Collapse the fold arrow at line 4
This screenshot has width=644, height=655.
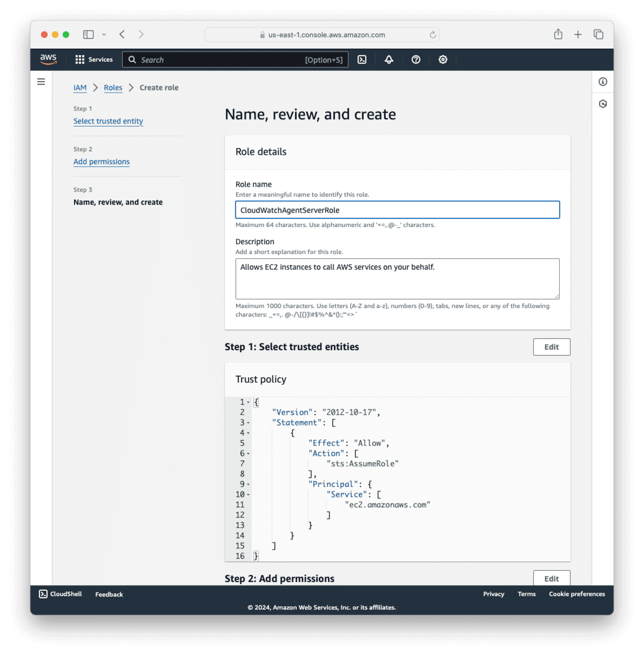(x=248, y=433)
